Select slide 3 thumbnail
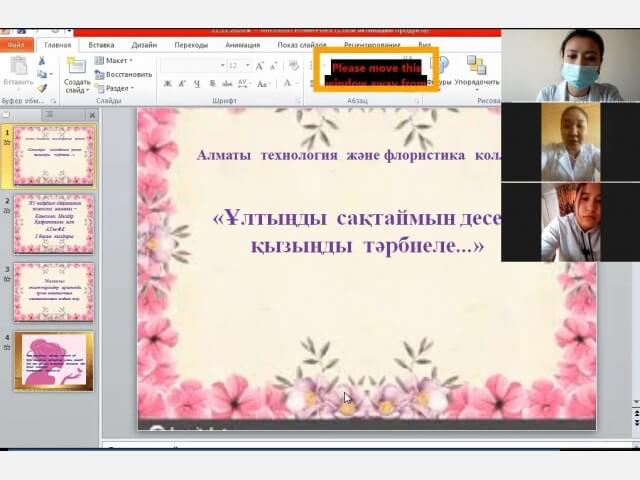 coord(53,292)
